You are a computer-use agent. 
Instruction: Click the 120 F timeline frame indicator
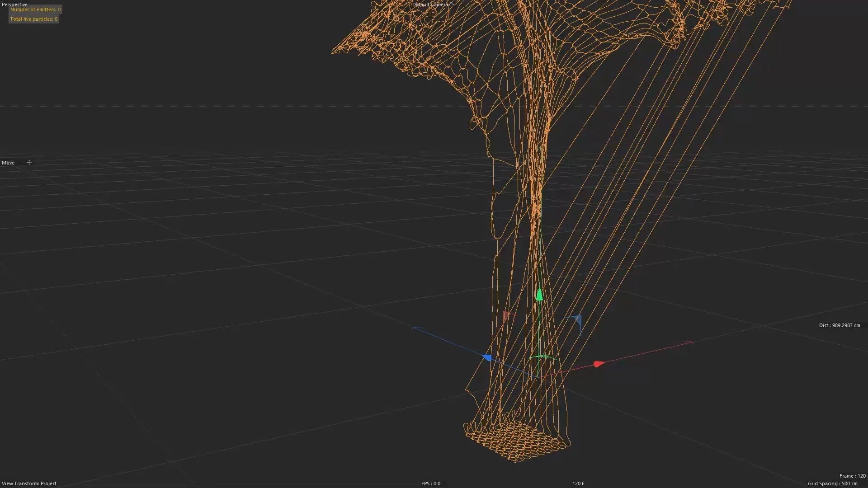[x=578, y=483]
